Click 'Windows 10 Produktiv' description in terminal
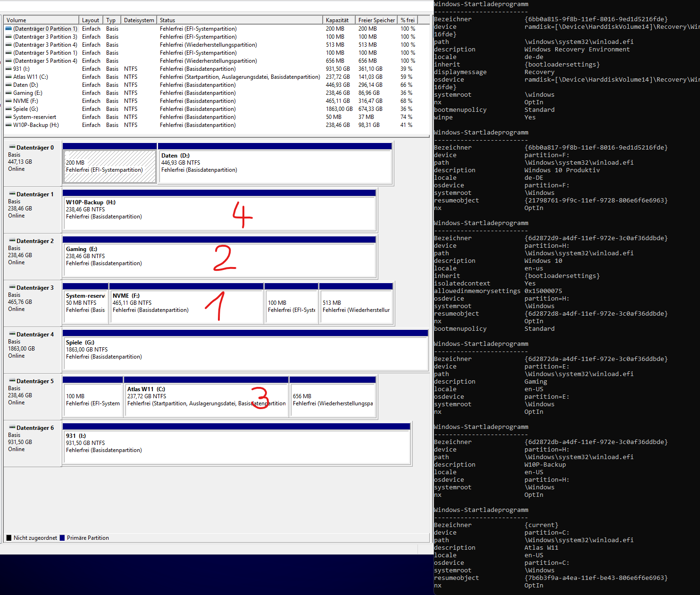Viewport: 700px width, 595px height. point(562,170)
